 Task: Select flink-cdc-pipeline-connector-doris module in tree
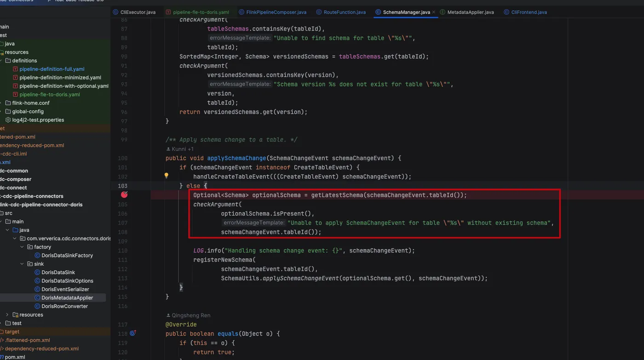click(x=41, y=205)
